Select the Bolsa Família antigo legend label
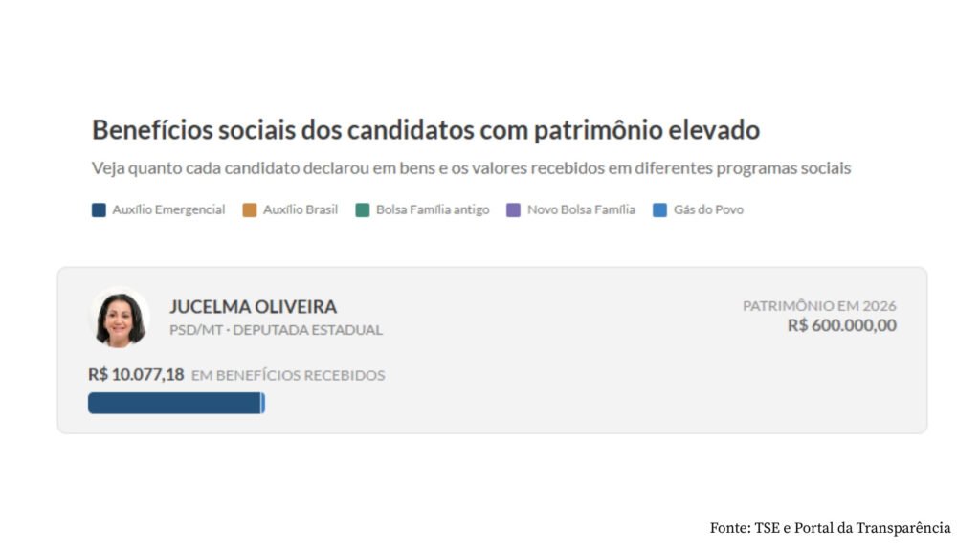The height and width of the screenshot is (551, 980). coord(433,209)
